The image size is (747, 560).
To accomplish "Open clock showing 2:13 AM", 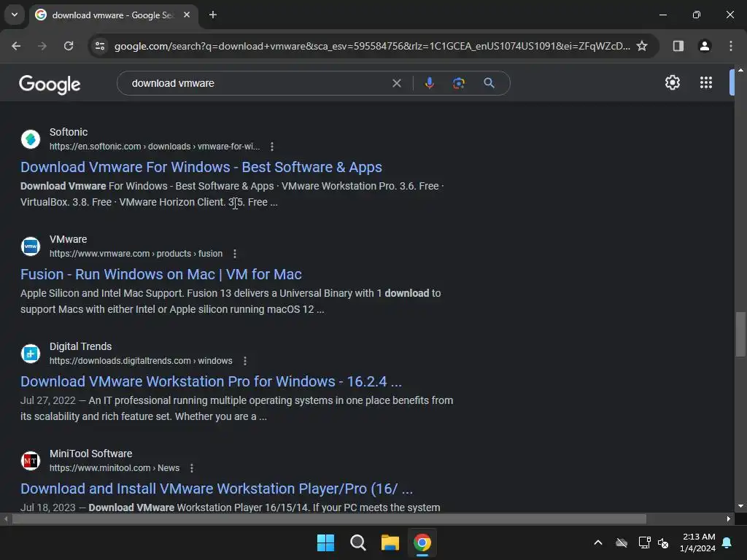I will 698,542.
